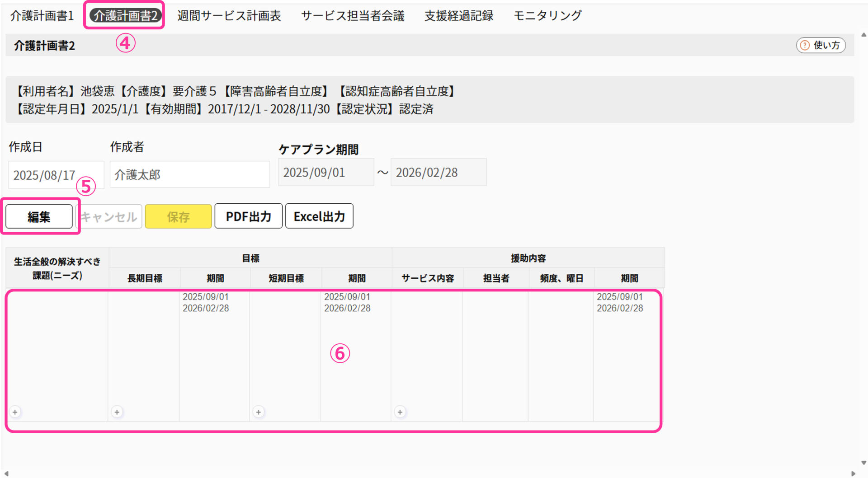Click the PDF出力 button
868x478 pixels.
248,216
